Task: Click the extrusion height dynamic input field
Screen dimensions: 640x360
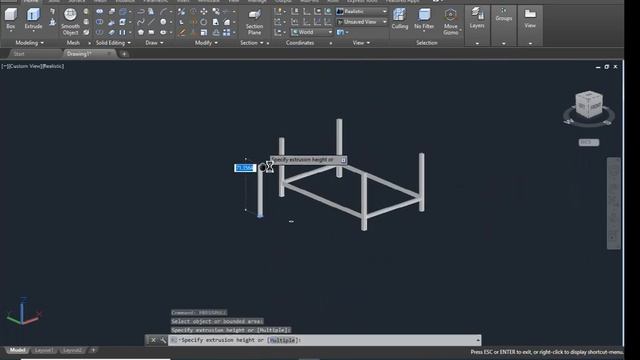Action: [245, 168]
